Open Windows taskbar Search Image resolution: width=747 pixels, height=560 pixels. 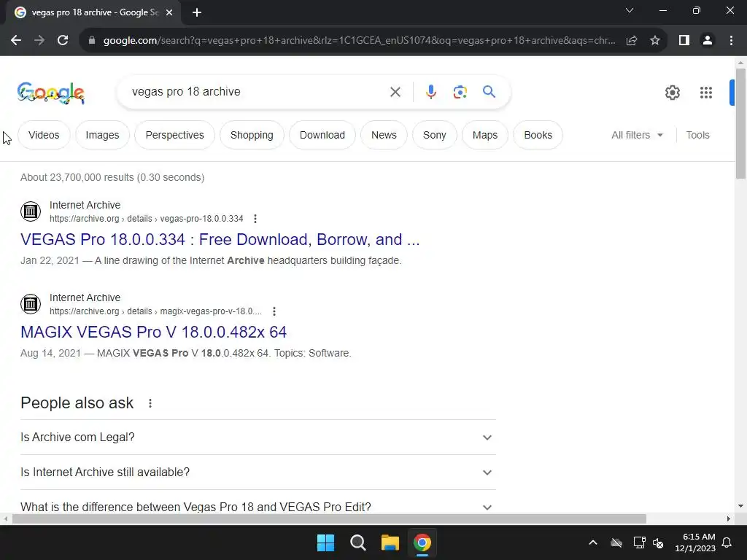[x=357, y=542]
